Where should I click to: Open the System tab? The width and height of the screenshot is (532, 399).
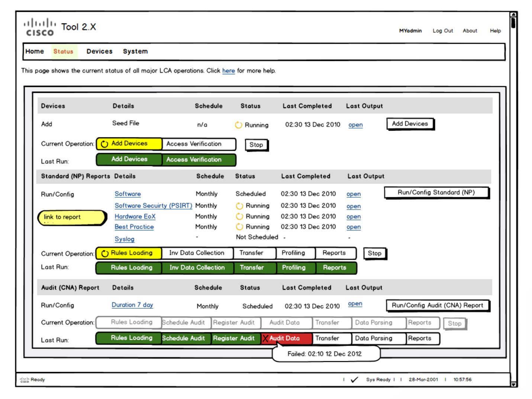point(135,51)
